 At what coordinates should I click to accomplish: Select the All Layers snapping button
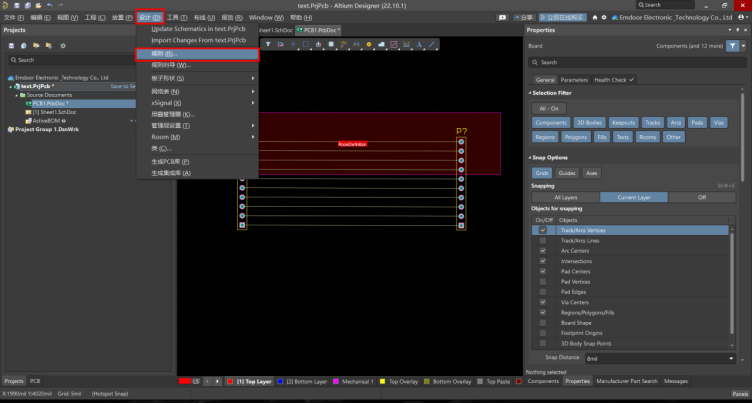[565, 198]
